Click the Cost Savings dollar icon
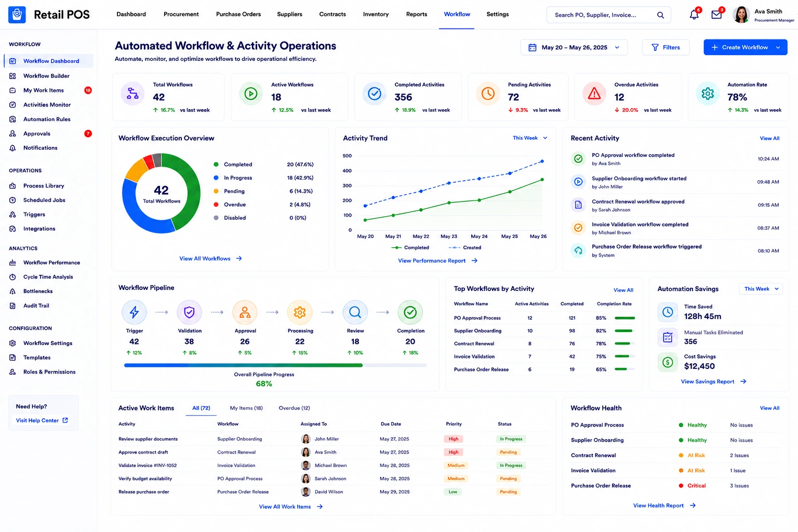 coord(668,362)
